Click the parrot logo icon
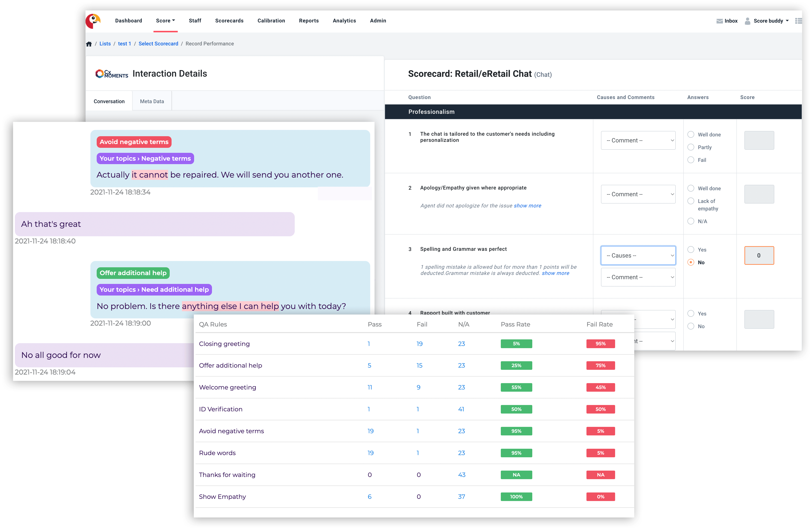This screenshot has width=812, height=530. (92, 21)
